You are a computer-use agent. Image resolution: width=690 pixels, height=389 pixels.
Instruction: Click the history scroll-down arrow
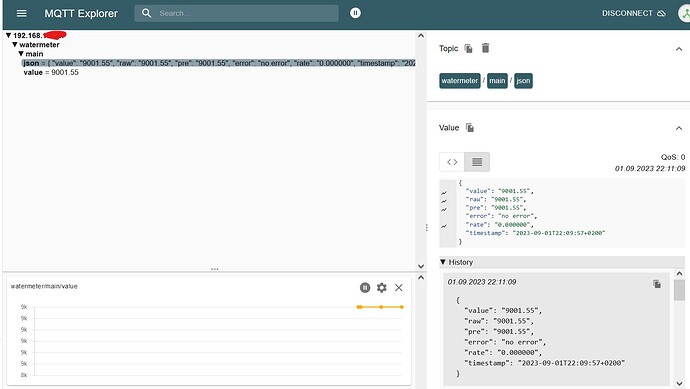pyautogui.click(x=679, y=384)
